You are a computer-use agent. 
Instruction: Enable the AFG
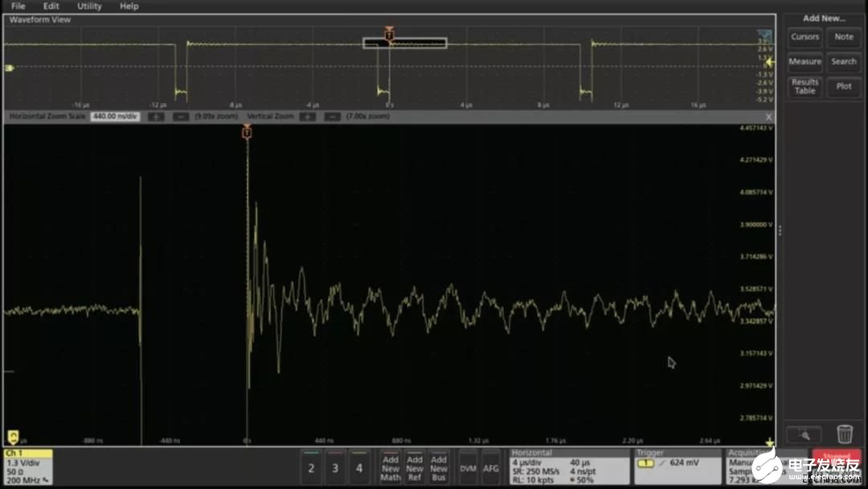pos(490,468)
